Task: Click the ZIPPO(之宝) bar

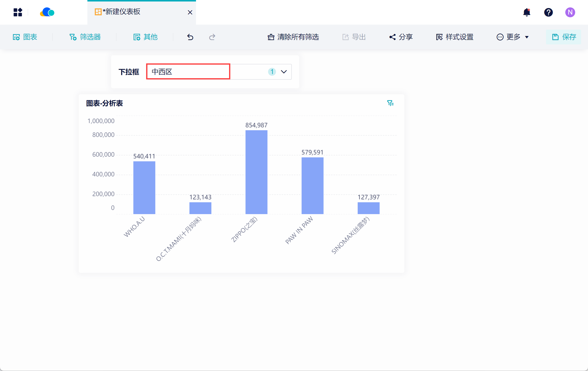Action: [x=256, y=172]
